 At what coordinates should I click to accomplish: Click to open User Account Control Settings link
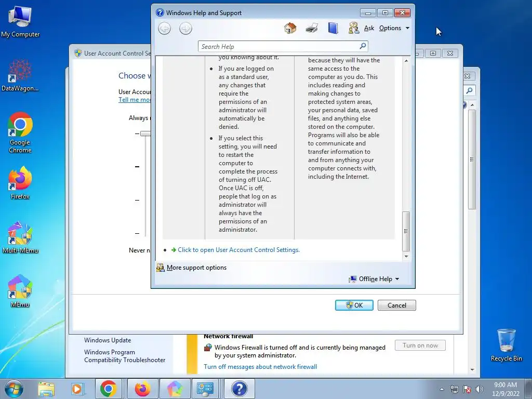(238, 250)
